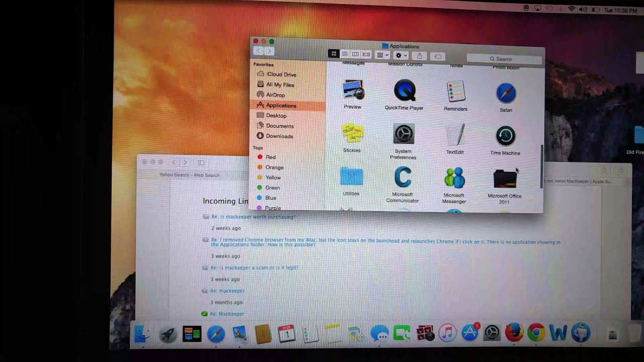The height and width of the screenshot is (362, 644).
Task: Open 'Re: is mackeeper a scam' link
Action: [x=254, y=268]
